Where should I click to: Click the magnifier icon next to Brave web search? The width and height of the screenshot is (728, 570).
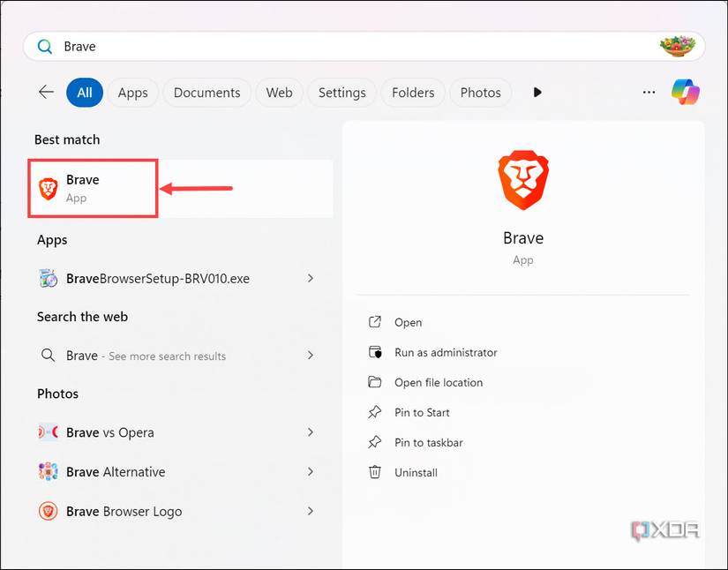pos(48,356)
